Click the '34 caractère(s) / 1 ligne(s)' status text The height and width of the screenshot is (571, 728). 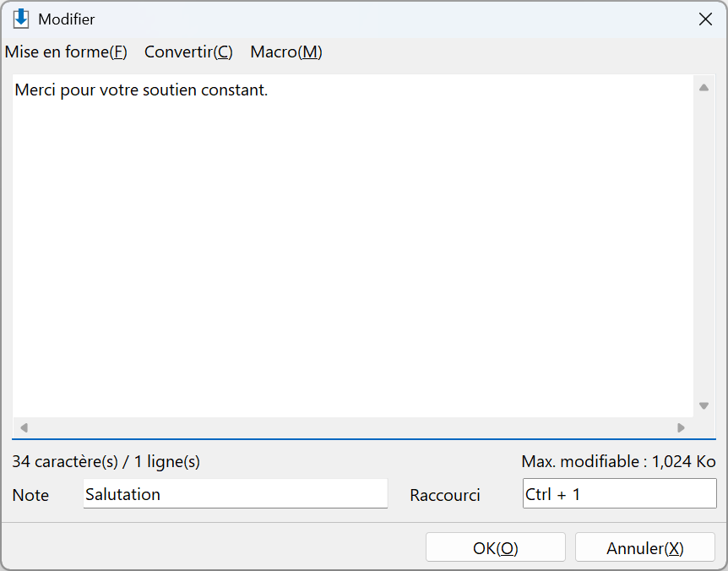pyautogui.click(x=106, y=461)
